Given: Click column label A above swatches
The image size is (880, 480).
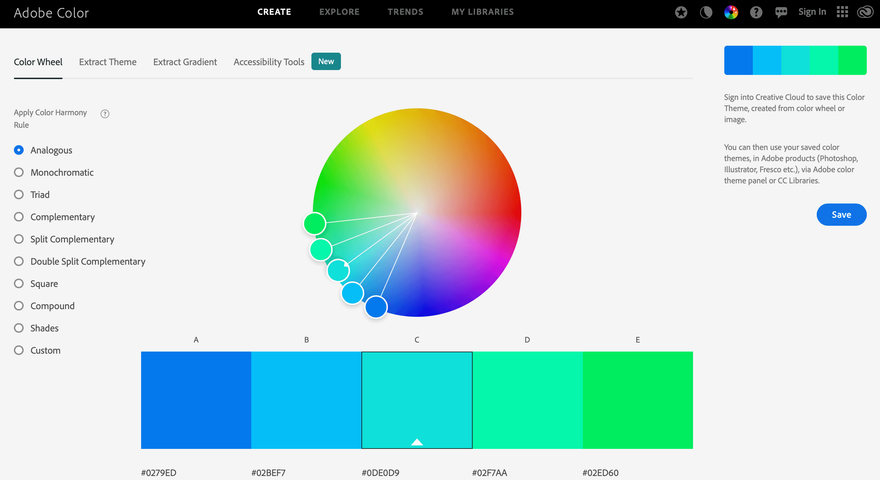Looking at the screenshot, I should pyautogui.click(x=196, y=340).
